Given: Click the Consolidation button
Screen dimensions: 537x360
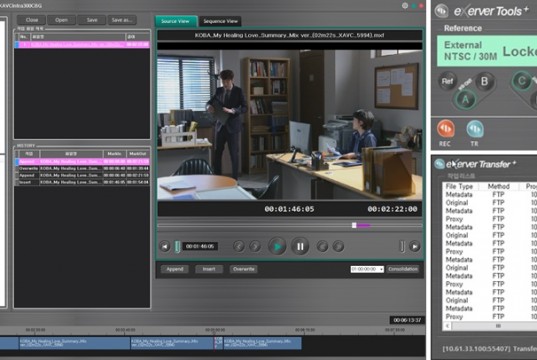Looking at the screenshot, I should [403, 269].
